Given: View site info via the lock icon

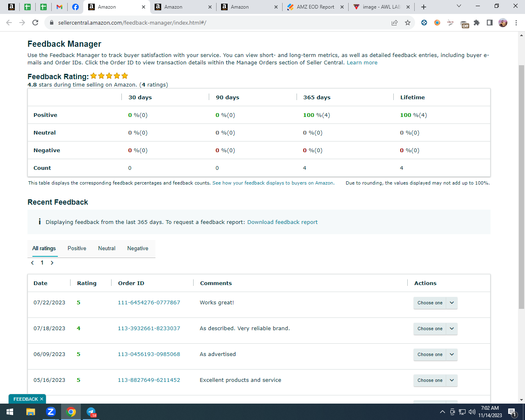Looking at the screenshot, I should pyautogui.click(x=52, y=23).
